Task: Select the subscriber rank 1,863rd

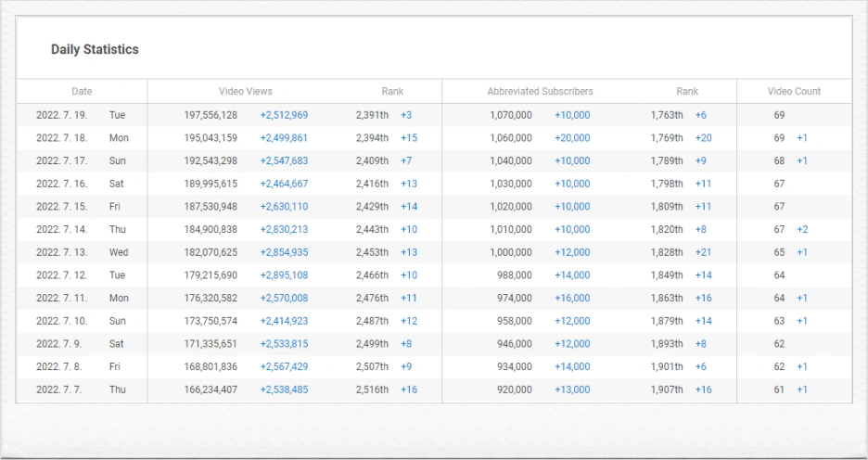Action: click(x=667, y=298)
